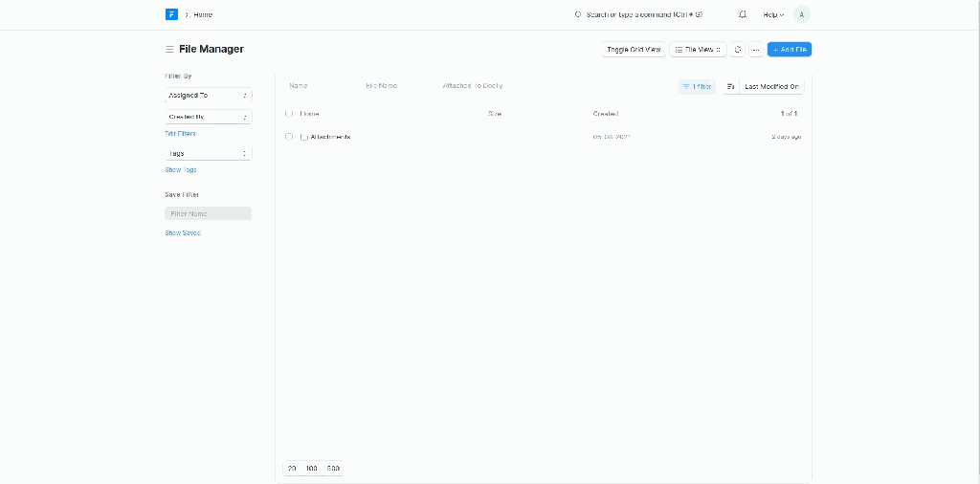The width and height of the screenshot is (980, 484).
Task: Open the Last Modified On sort dropdown
Action: coord(772,87)
